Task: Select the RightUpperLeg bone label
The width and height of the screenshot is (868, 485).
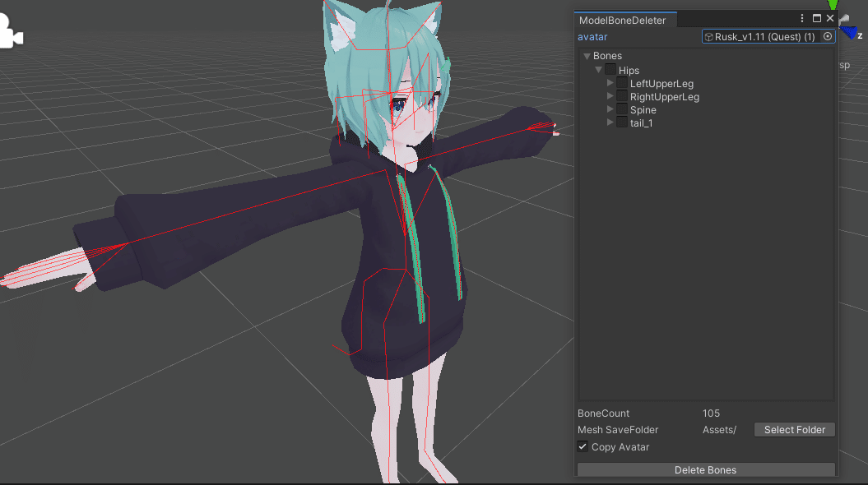Action: (x=664, y=97)
